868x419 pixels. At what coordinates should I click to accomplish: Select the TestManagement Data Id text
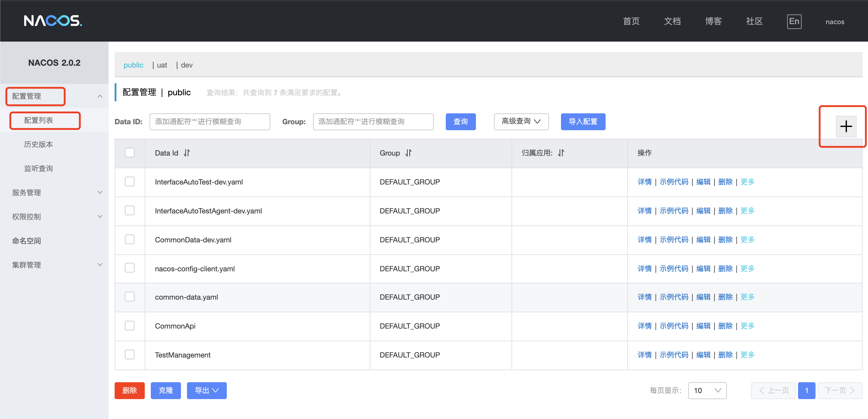pyautogui.click(x=183, y=355)
